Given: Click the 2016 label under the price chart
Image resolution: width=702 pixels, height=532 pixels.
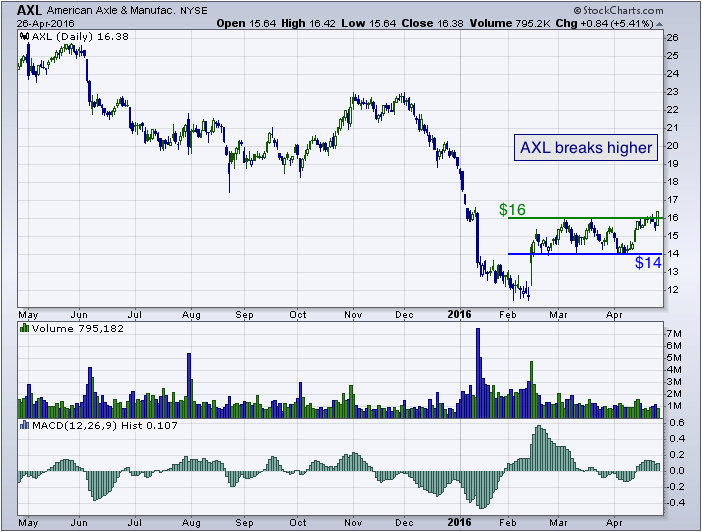Looking at the screenshot, I should tap(459, 314).
